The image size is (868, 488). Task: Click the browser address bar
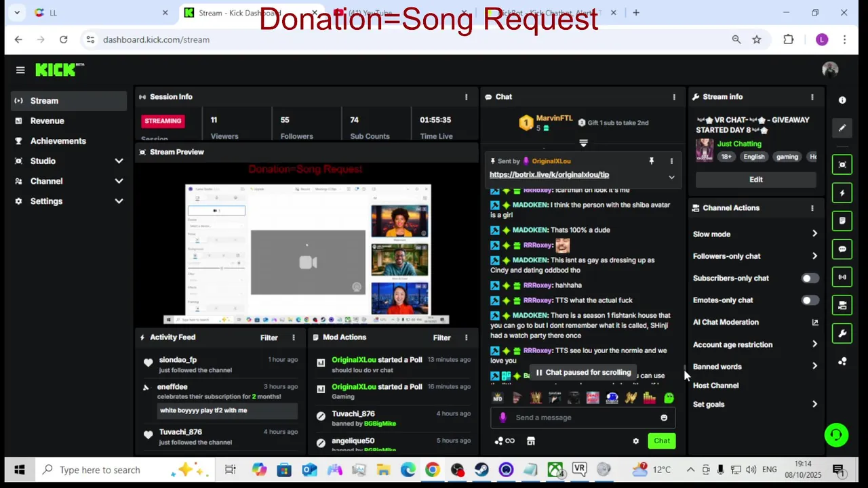pos(407,40)
